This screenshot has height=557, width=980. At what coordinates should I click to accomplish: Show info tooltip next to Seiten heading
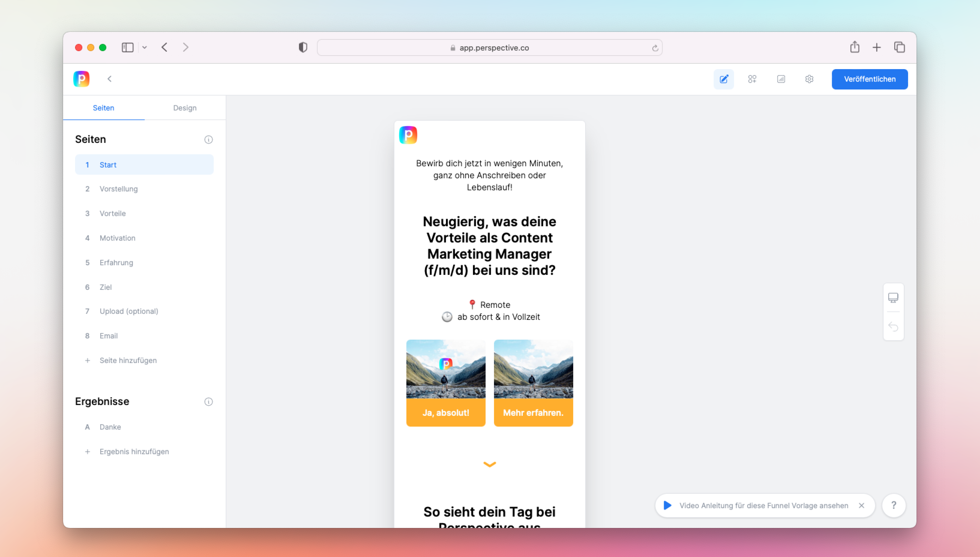point(208,139)
